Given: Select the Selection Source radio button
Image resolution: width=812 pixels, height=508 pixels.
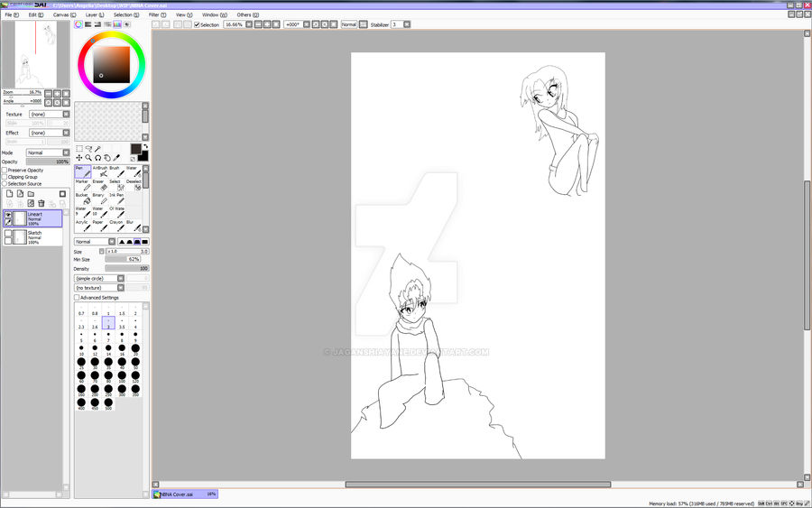Looking at the screenshot, I should (5, 183).
